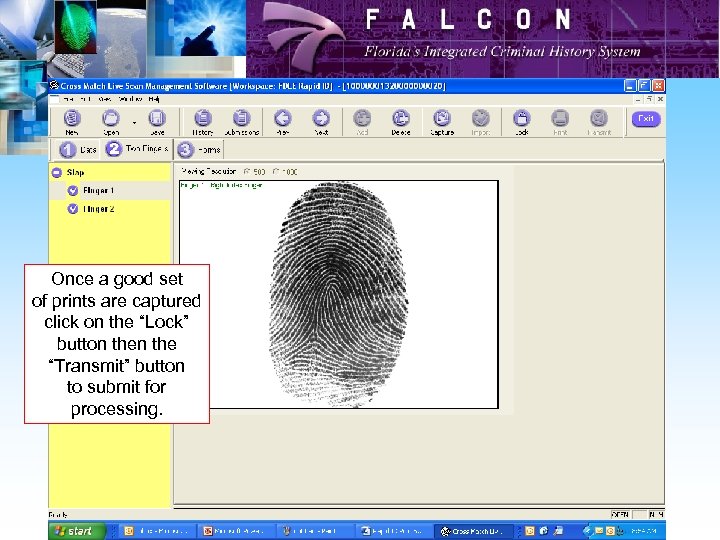
Task: Click the NUM status bar indicator
Action: click(656, 515)
